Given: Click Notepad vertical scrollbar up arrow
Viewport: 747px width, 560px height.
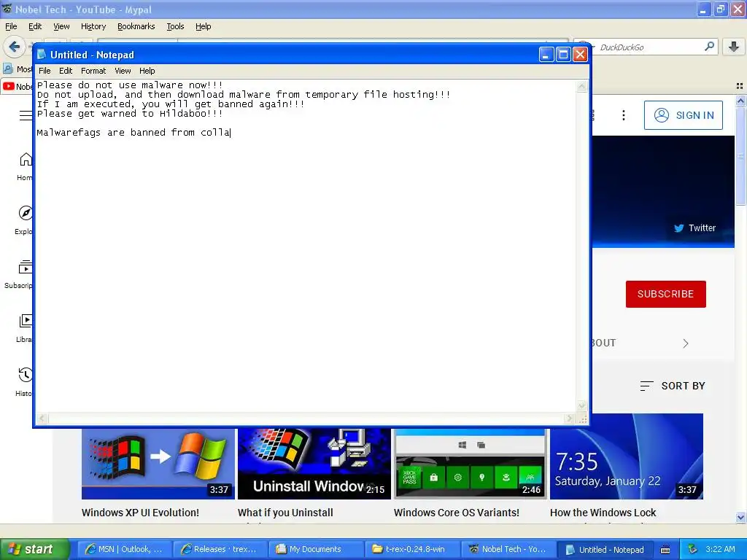Looking at the screenshot, I should [581, 87].
